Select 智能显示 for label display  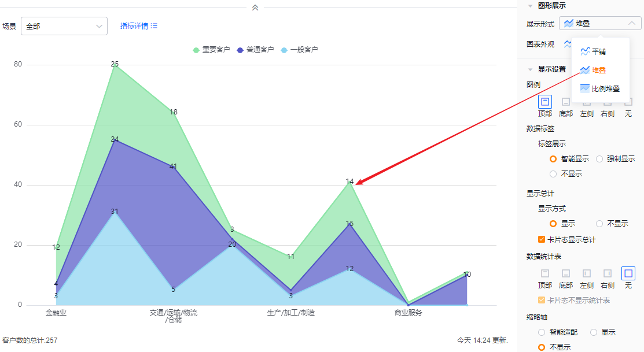(553, 159)
